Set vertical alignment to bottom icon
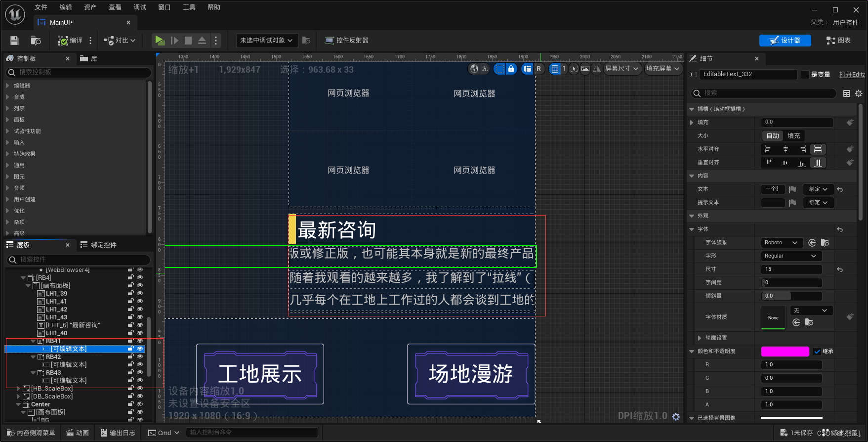This screenshot has width=868, height=442. [x=802, y=163]
